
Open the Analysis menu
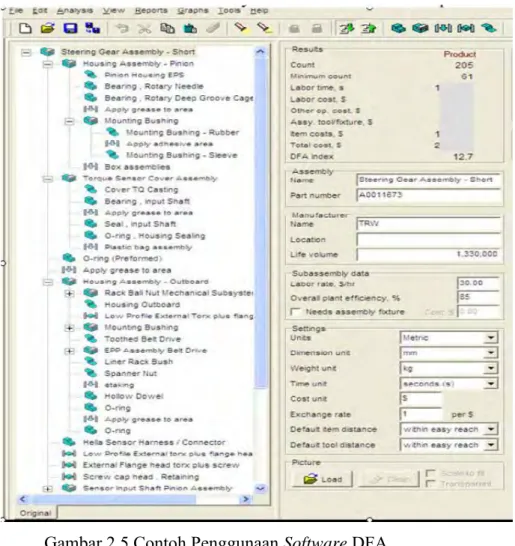click(75, 10)
